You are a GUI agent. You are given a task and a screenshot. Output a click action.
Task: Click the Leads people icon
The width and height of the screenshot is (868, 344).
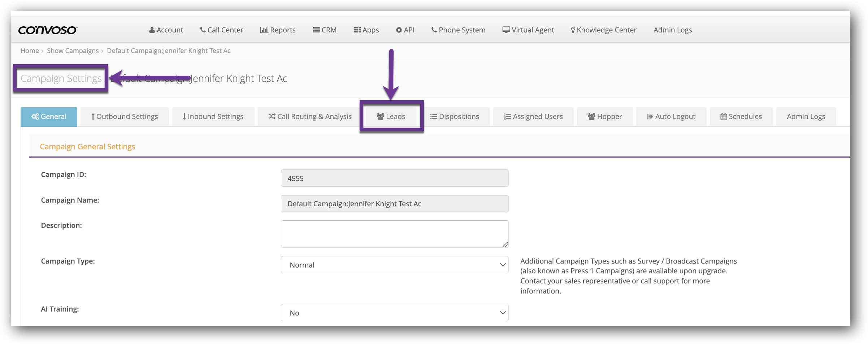[x=381, y=116]
